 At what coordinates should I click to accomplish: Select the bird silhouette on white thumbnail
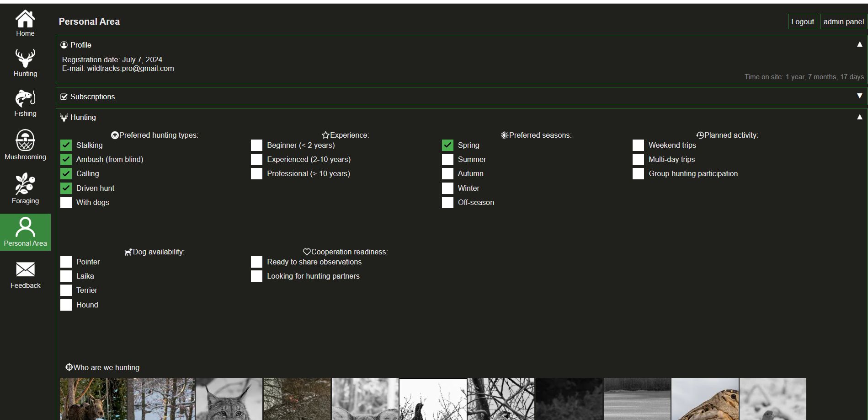click(x=433, y=399)
